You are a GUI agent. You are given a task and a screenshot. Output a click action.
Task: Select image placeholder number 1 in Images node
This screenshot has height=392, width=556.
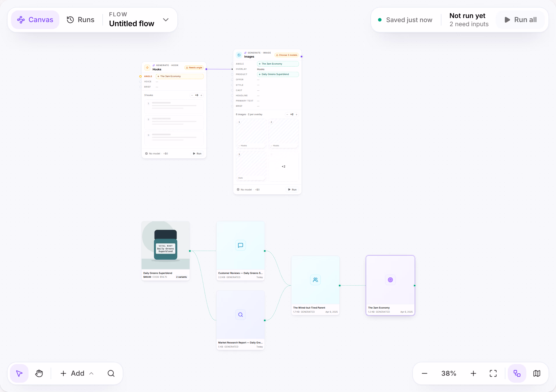(x=251, y=134)
